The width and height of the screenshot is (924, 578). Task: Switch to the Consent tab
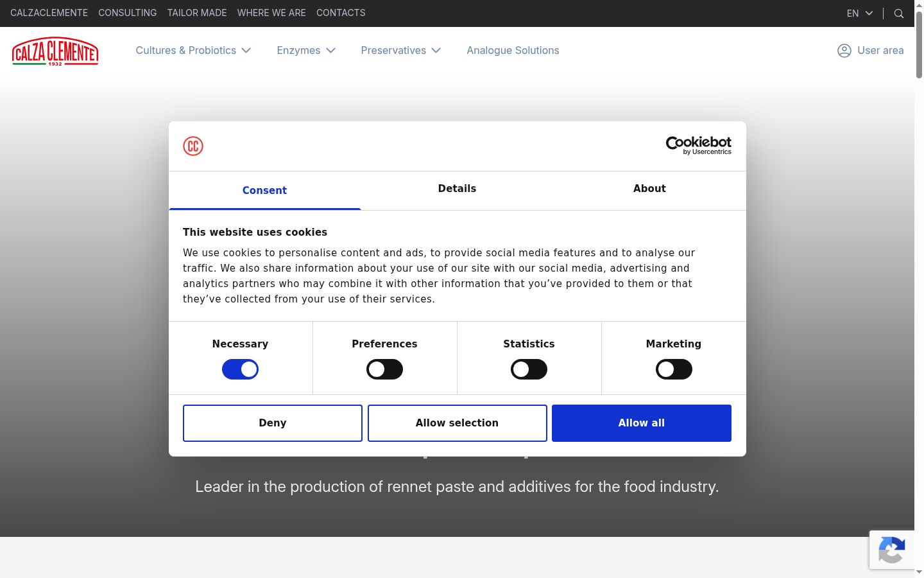(264, 190)
